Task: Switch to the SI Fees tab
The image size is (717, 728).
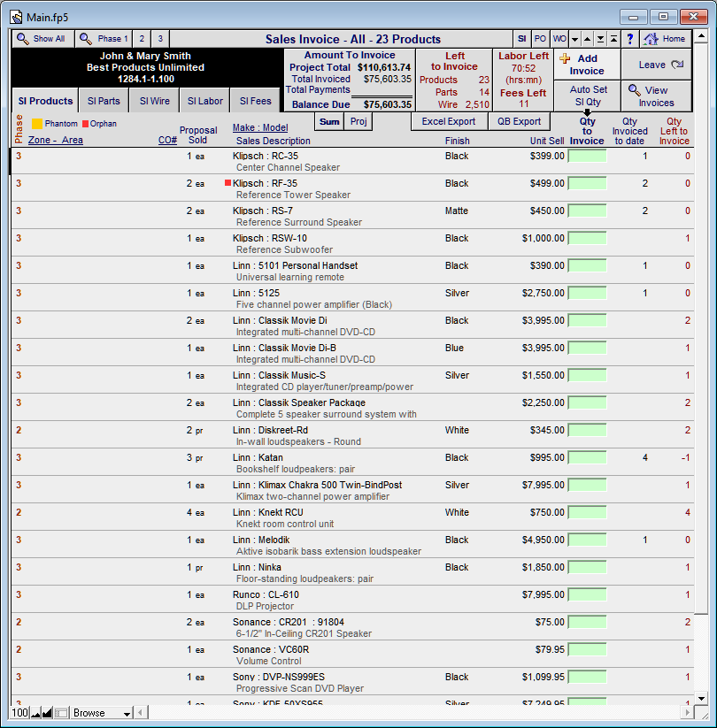Action: [255, 101]
